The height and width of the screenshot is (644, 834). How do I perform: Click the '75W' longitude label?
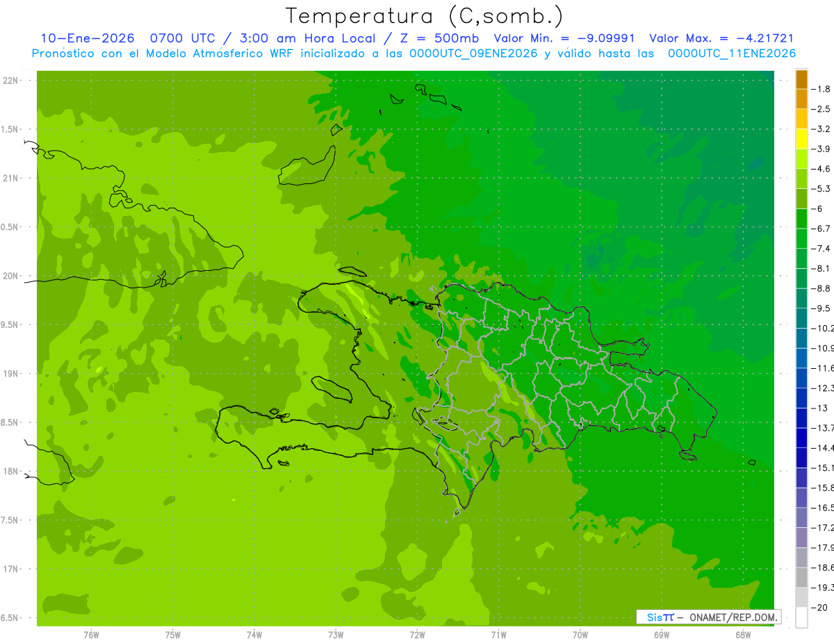173,635
